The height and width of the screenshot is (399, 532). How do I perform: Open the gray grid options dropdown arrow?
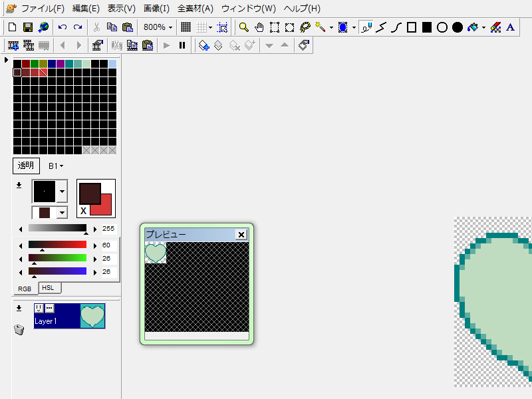[210, 27]
